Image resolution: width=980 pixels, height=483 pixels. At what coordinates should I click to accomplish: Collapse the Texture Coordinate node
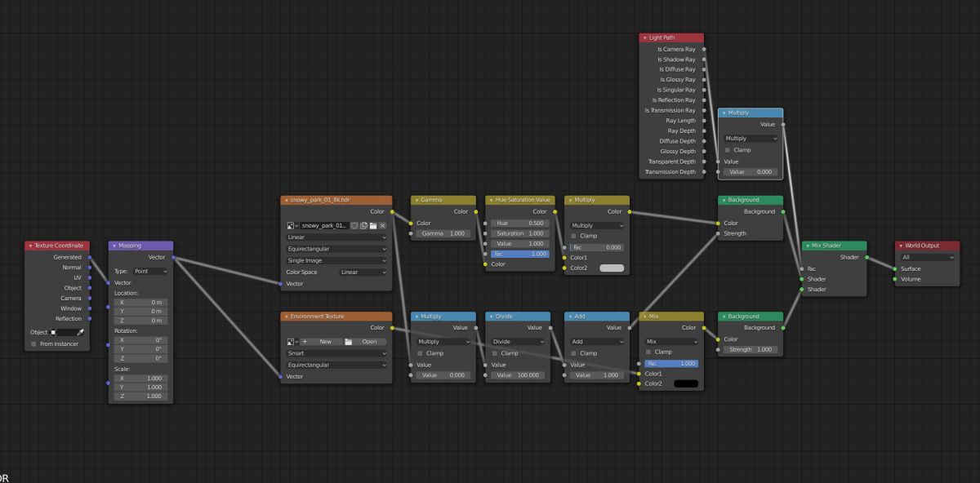[x=30, y=246]
